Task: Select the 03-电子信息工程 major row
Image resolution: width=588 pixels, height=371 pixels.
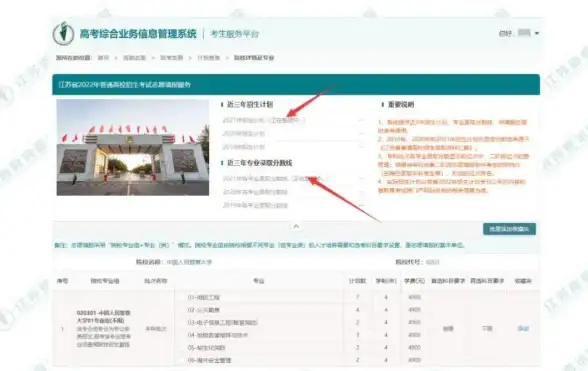Action: [259, 322]
